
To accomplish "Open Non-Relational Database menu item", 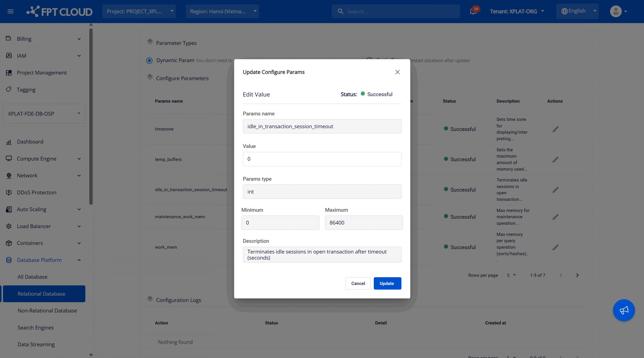I will (47, 311).
